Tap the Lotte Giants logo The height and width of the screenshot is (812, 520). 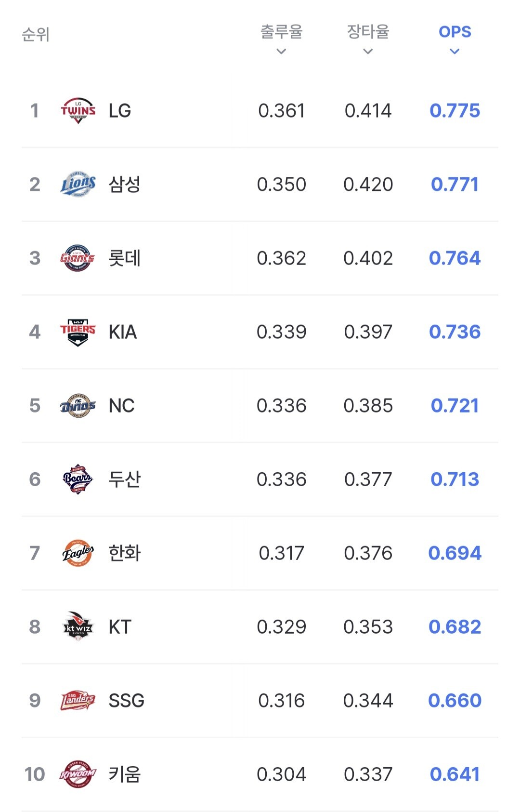[x=78, y=258]
